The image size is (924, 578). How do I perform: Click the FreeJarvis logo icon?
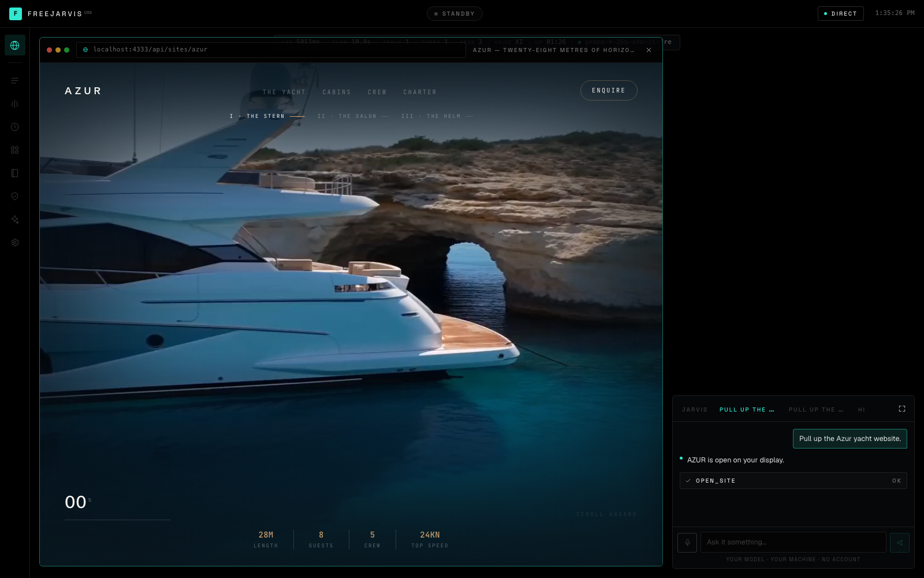pyautogui.click(x=16, y=13)
